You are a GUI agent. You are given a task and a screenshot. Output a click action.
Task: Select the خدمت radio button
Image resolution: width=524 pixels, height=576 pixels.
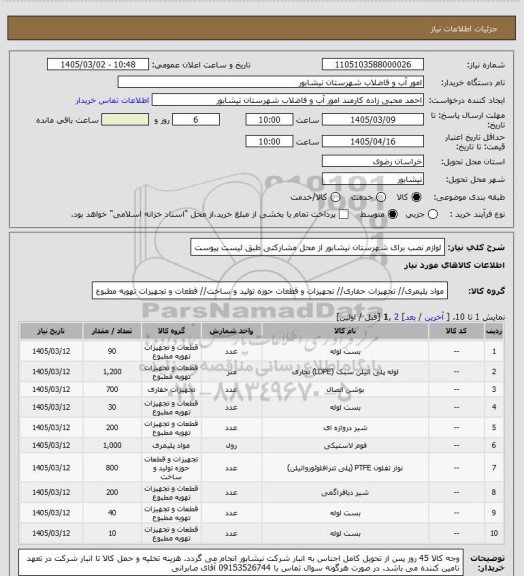pyautogui.click(x=381, y=197)
